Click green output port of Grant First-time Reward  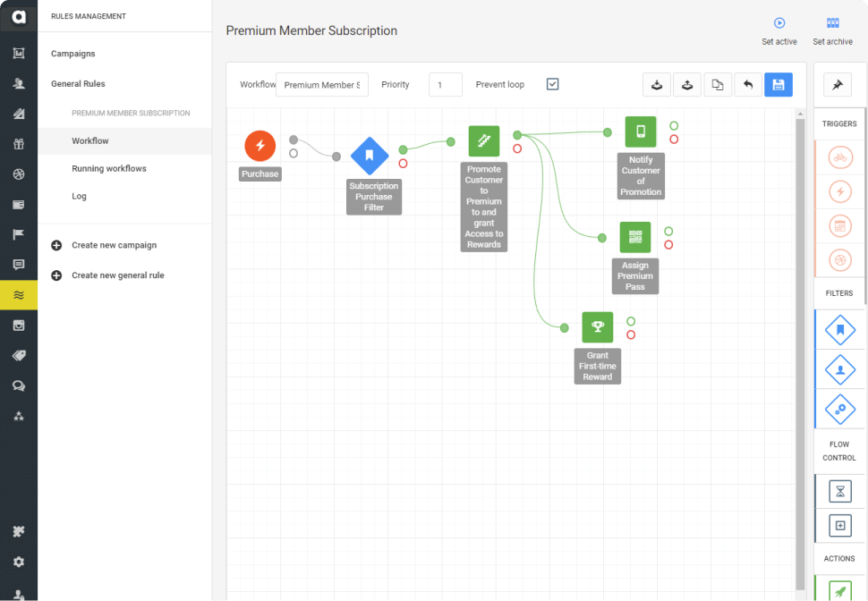pyautogui.click(x=631, y=321)
